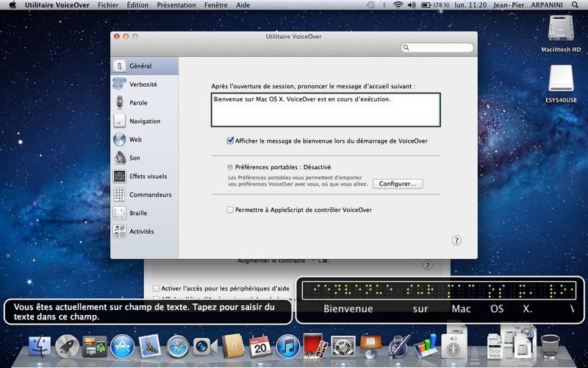The image size is (588, 368).
Task: Open Address Book in Dock
Action: [x=233, y=346]
